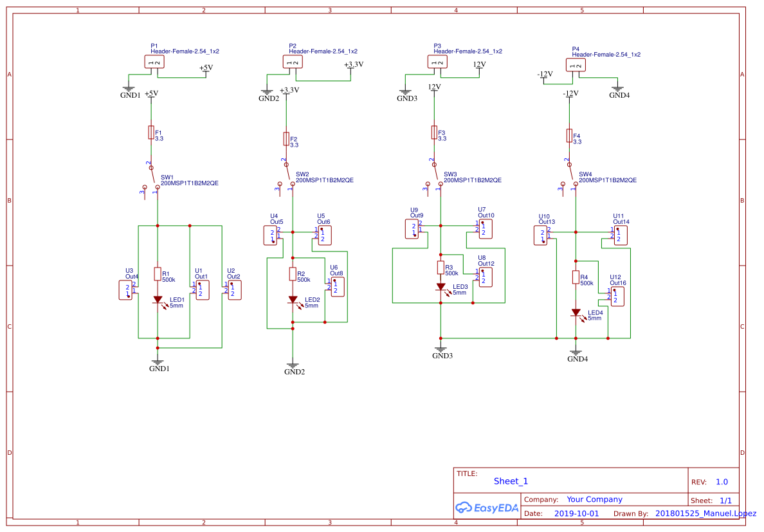764x532 pixels.
Task: Select the P1 Header-Female-2.54_1x2 connector symbol
Action: [154, 61]
